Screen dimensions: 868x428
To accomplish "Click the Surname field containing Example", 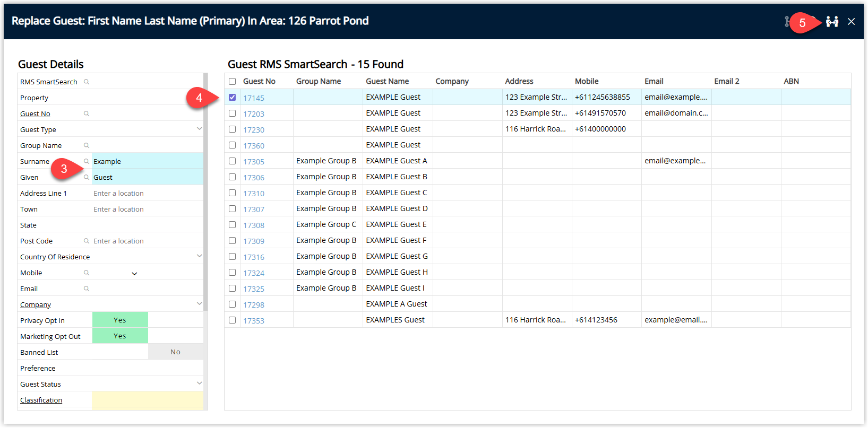I will click(x=148, y=161).
